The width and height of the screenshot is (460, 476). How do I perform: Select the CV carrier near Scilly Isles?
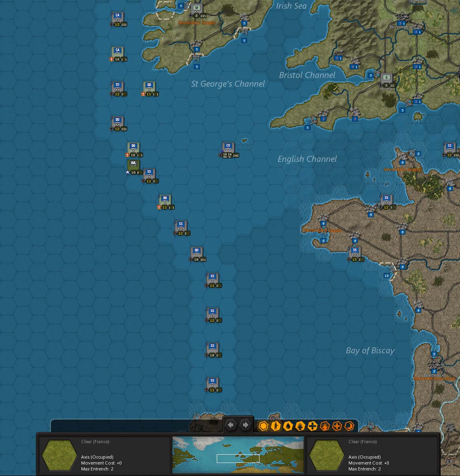228,149
